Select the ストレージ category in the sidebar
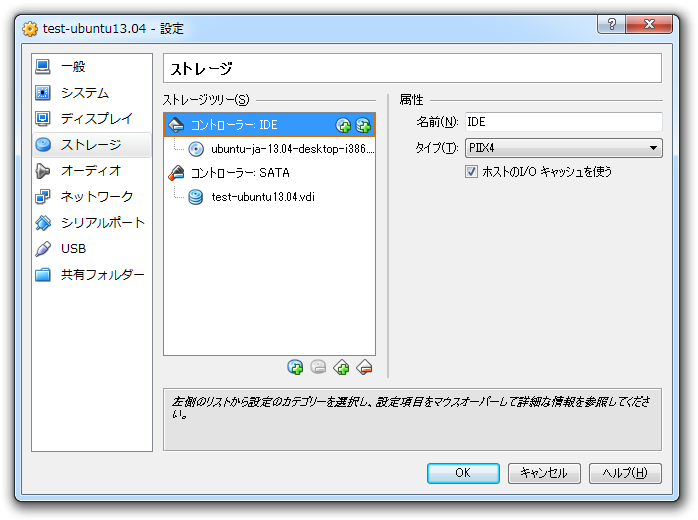This screenshot has width=698, height=520. [92, 145]
